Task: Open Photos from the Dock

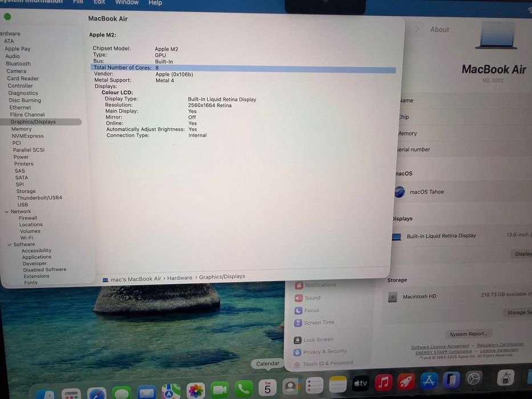Action: [x=196, y=390]
